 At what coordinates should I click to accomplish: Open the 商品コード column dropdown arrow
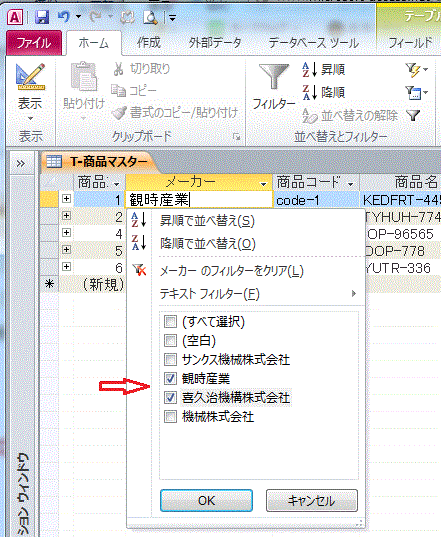pos(350,184)
